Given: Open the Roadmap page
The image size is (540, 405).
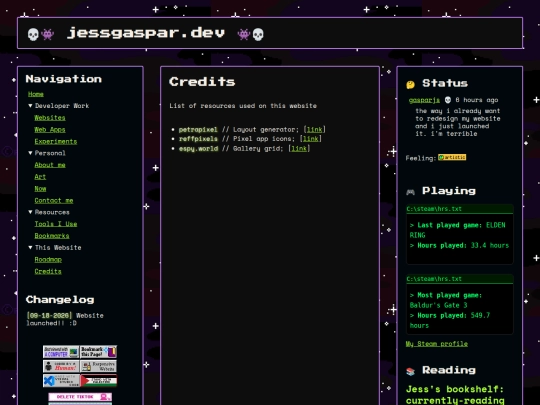Looking at the screenshot, I should tap(48, 260).
